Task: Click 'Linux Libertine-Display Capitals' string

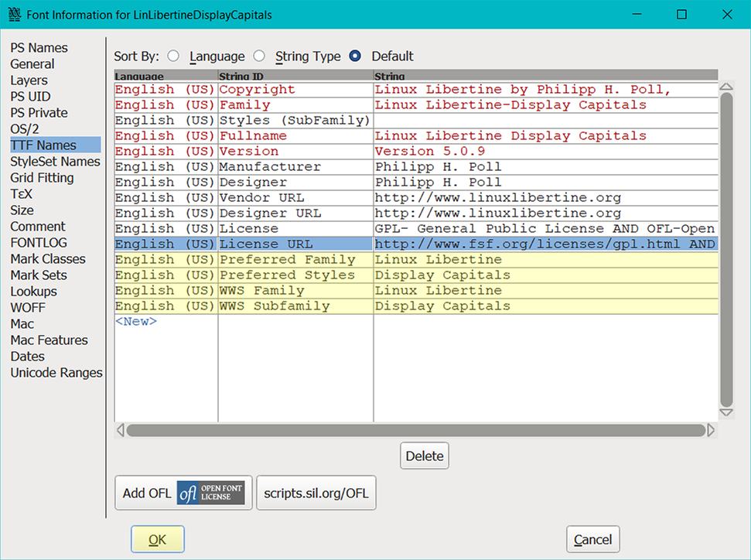Action: 545,105
